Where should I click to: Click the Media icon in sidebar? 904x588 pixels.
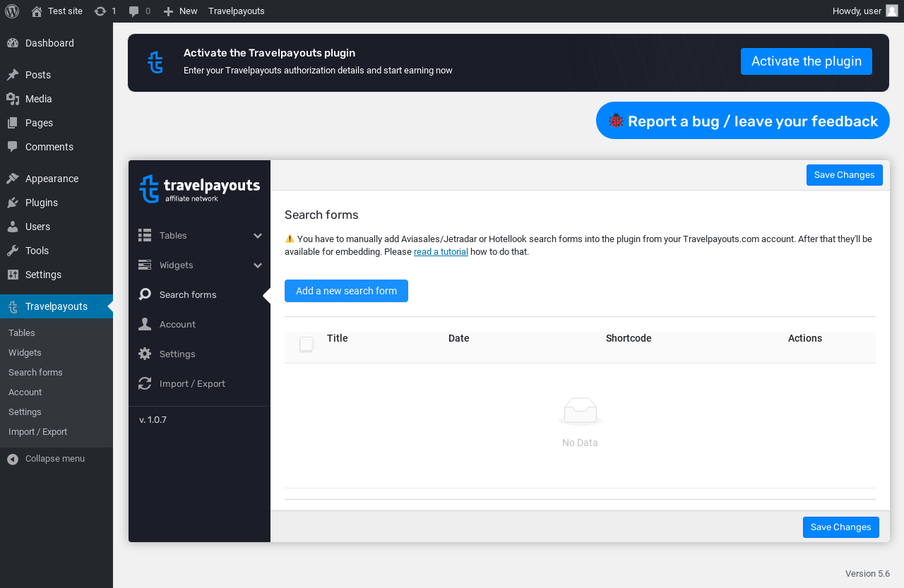coord(13,99)
